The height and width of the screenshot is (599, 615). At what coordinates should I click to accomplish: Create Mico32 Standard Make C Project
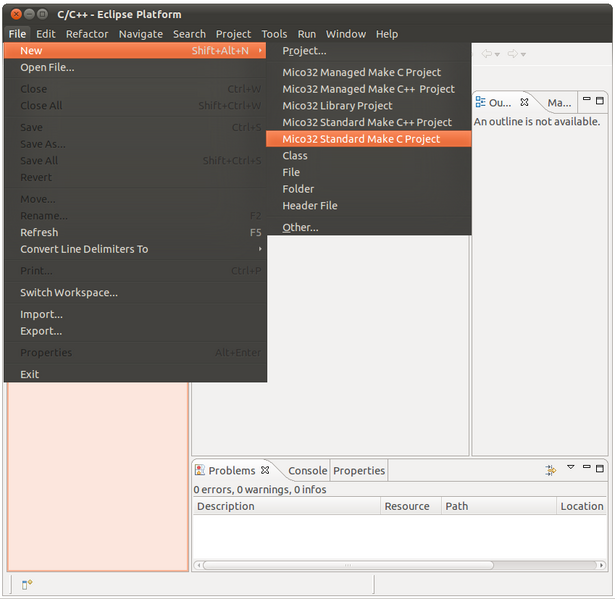pyautogui.click(x=368, y=139)
